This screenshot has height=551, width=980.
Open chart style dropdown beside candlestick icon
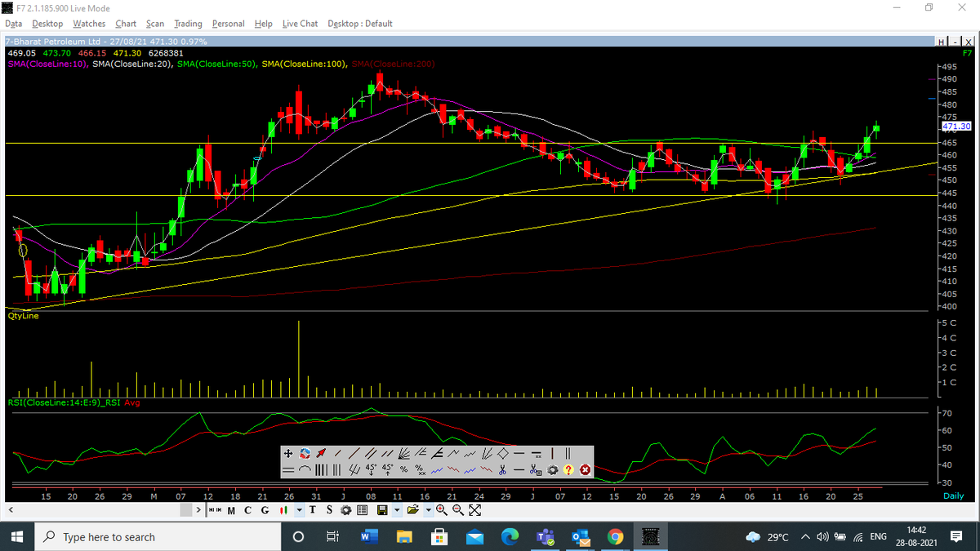tap(300, 511)
